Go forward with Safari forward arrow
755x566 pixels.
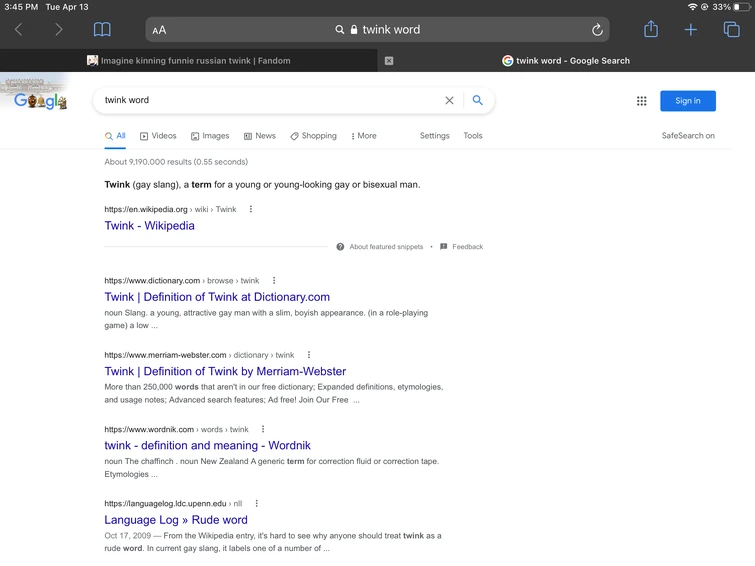pyautogui.click(x=58, y=30)
